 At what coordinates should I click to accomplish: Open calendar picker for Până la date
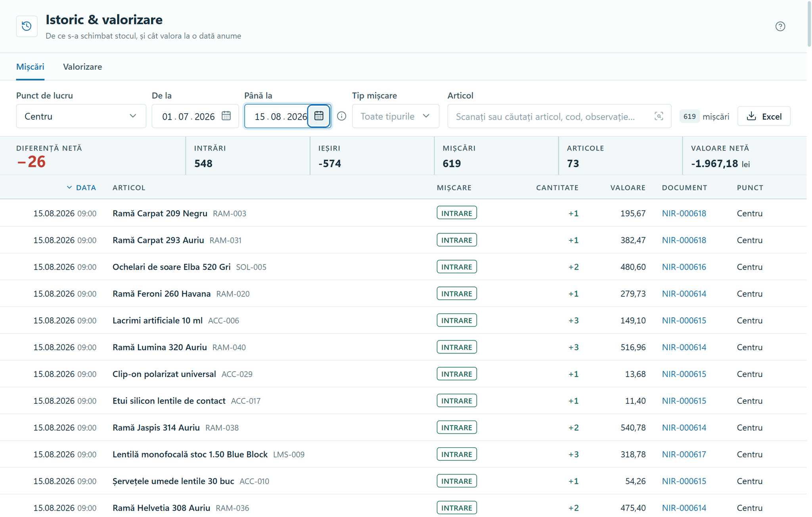(x=319, y=116)
